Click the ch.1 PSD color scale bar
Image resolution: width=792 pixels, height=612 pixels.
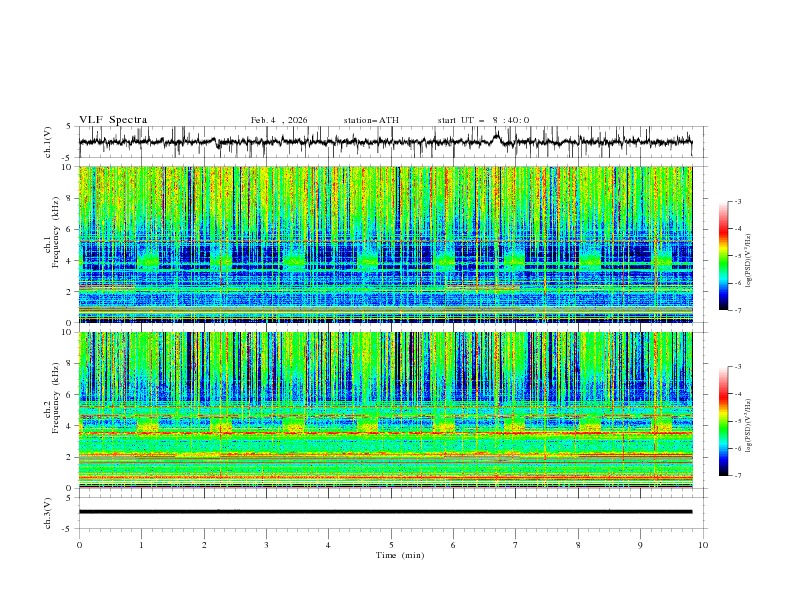tap(723, 256)
